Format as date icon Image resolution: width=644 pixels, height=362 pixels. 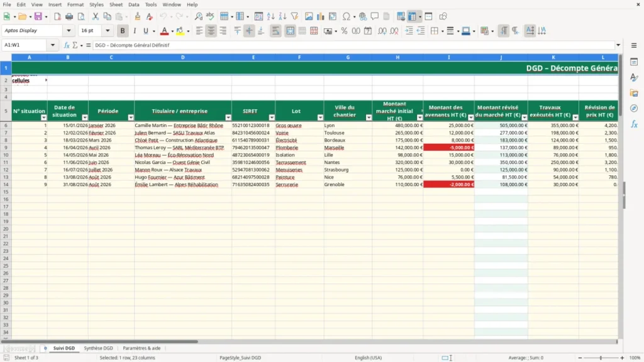click(x=368, y=31)
